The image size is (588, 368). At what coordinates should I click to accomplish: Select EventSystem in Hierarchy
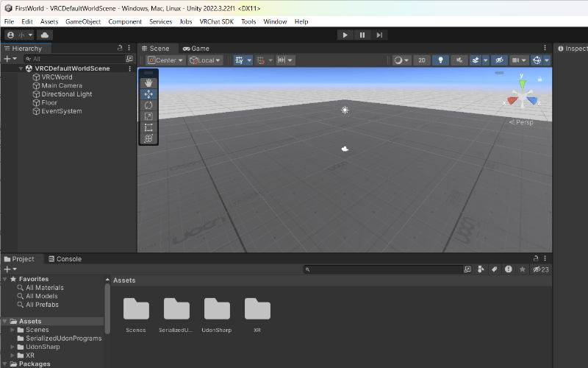pyautogui.click(x=62, y=111)
